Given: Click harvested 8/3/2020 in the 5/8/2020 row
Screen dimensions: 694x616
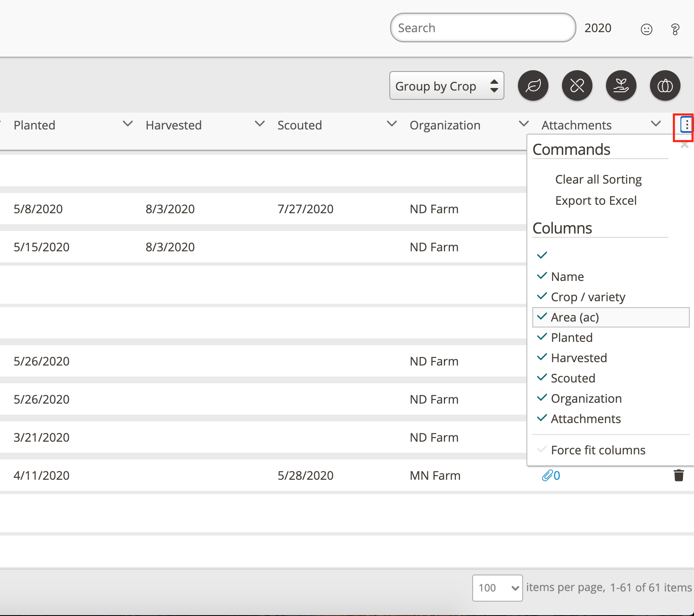Looking at the screenshot, I should click(x=170, y=209).
